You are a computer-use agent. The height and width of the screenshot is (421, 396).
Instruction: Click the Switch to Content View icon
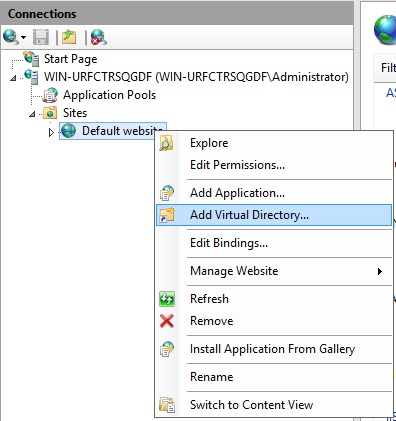click(167, 405)
